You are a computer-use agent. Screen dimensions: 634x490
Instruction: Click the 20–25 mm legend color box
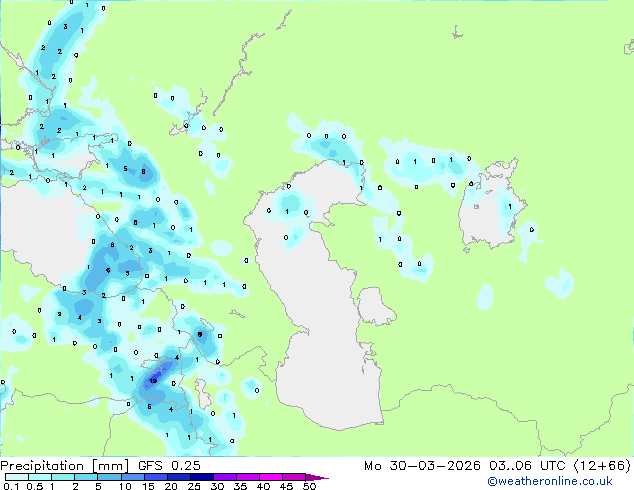[179, 477]
